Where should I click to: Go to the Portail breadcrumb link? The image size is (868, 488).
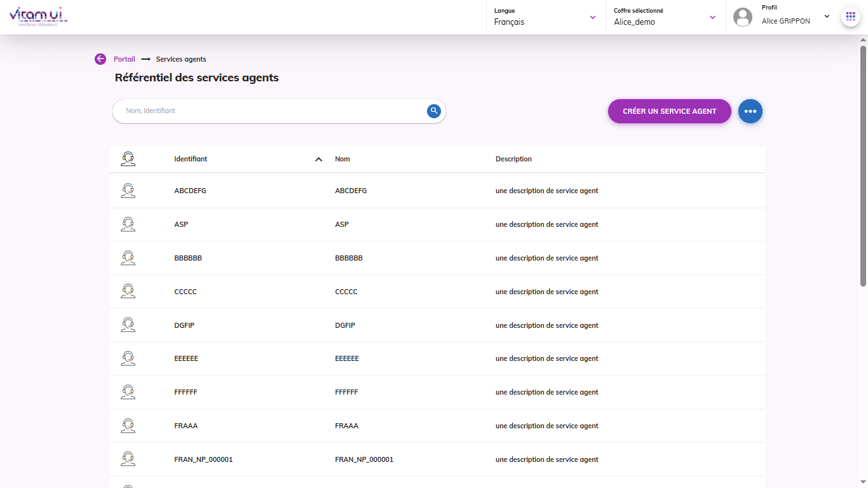pos(125,59)
